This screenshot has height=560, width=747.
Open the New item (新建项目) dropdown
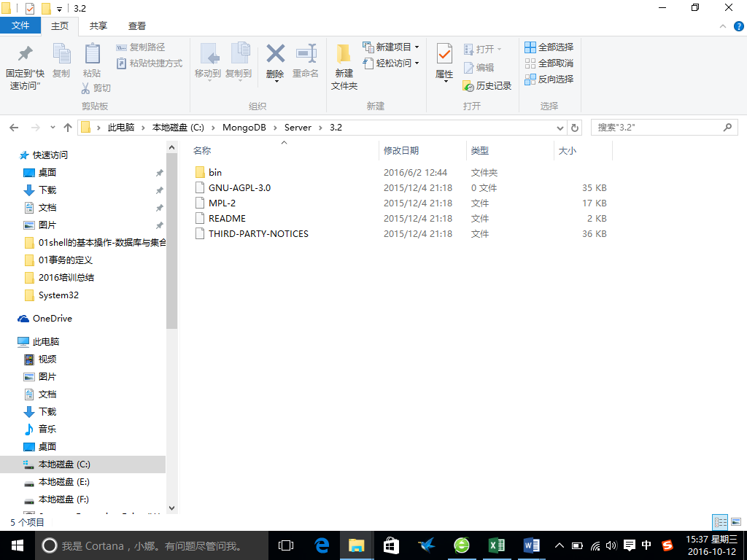tap(391, 47)
